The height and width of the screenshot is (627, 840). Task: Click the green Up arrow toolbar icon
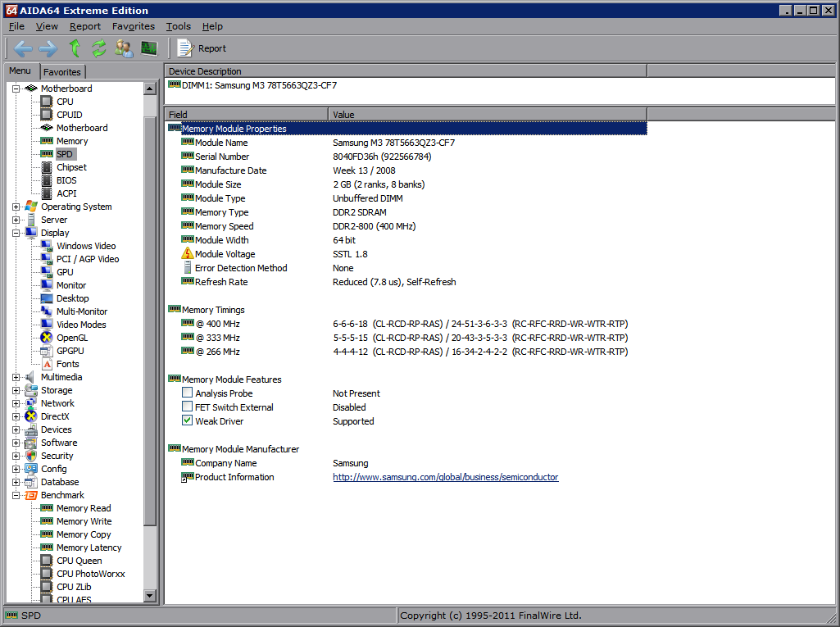tap(75, 48)
